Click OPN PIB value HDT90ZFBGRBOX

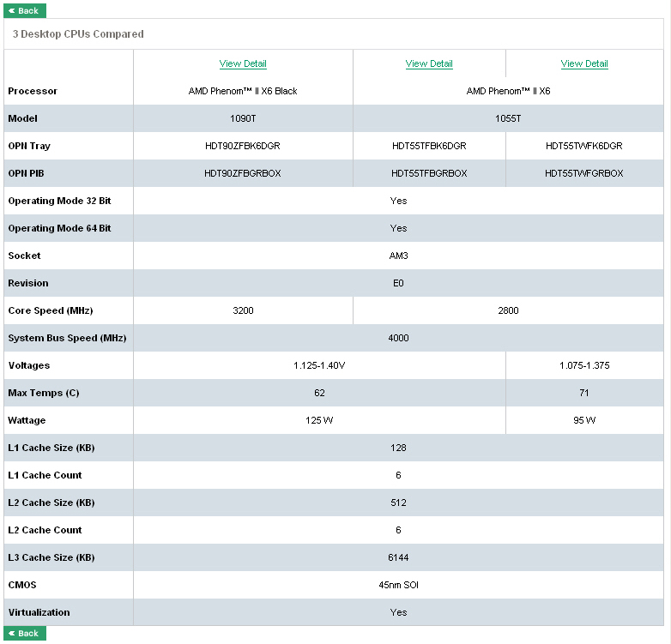click(x=243, y=173)
